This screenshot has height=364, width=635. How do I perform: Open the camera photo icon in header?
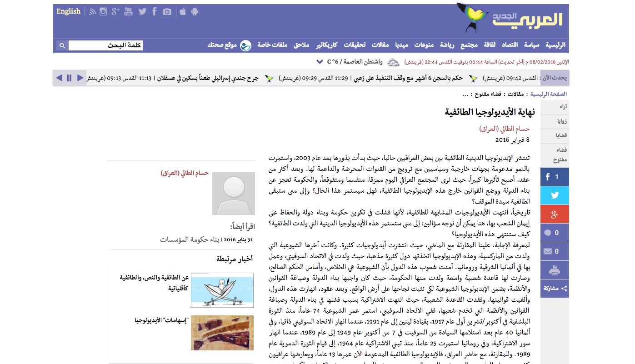pos(167,12)
